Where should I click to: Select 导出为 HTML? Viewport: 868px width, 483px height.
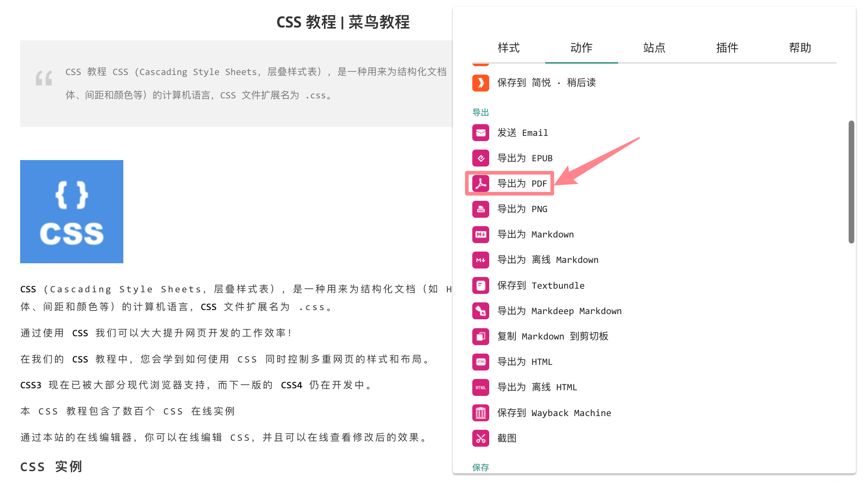(525, 362)
